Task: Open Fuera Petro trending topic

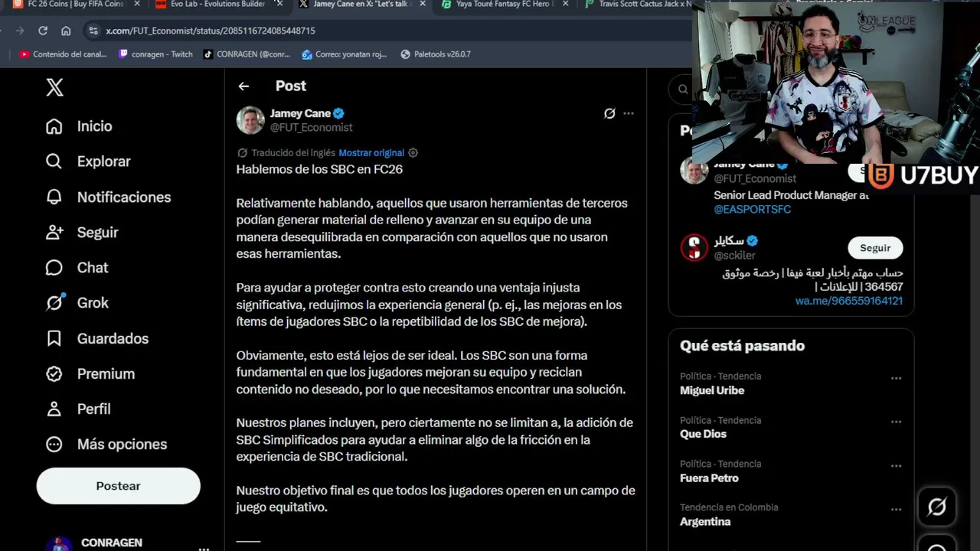Action: coord(709,478)
